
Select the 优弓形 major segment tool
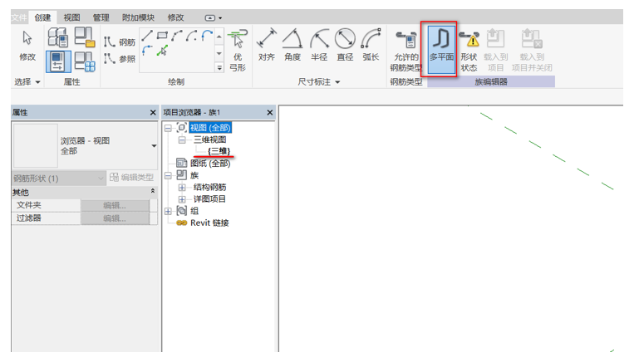click(237, 48)
